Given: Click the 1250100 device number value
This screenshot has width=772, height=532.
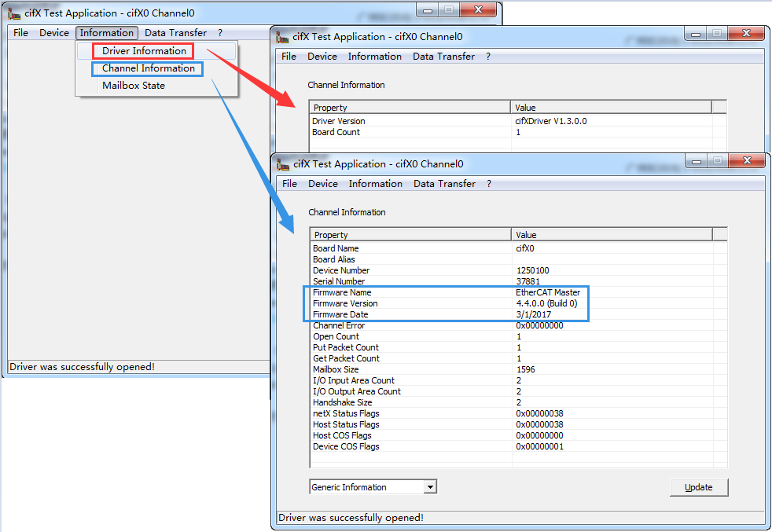Looking at the screenshot, I should coord(532,270).
